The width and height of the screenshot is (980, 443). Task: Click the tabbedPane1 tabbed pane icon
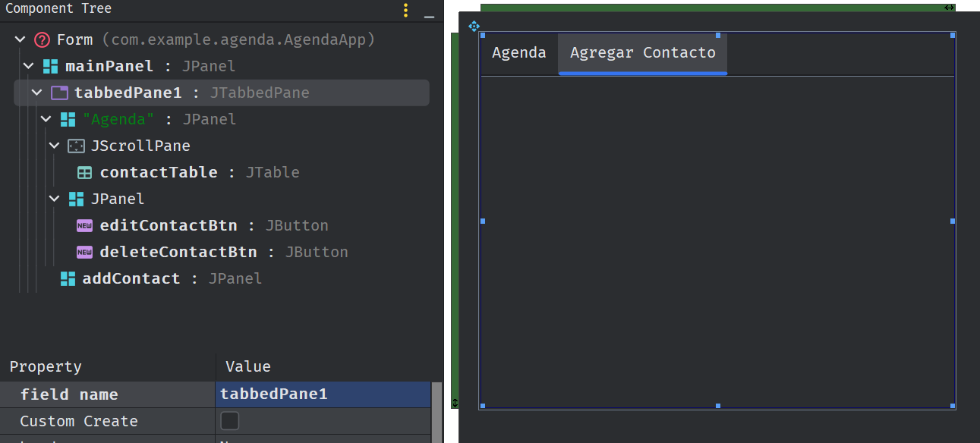[59, 93]
